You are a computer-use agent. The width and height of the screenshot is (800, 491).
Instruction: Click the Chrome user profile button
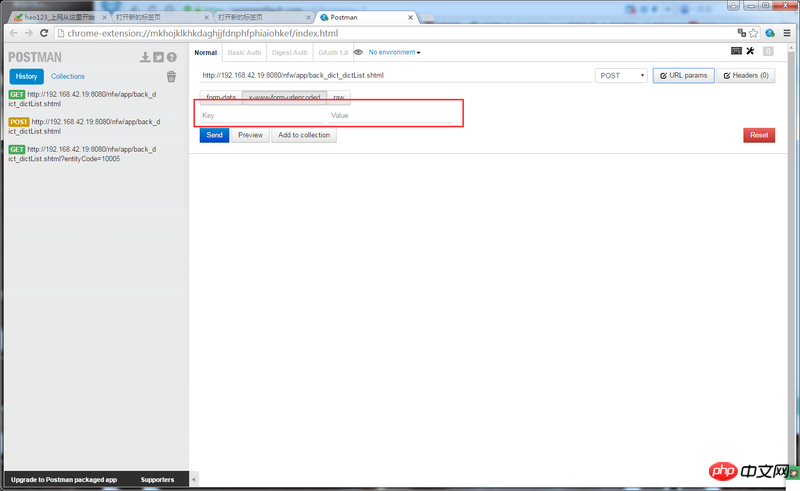(733, 5)
